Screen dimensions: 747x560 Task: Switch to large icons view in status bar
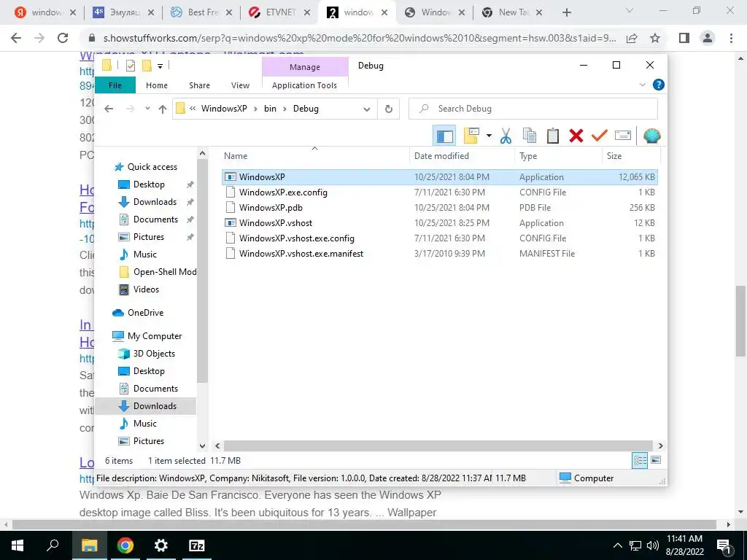click(x=656, y=460)
